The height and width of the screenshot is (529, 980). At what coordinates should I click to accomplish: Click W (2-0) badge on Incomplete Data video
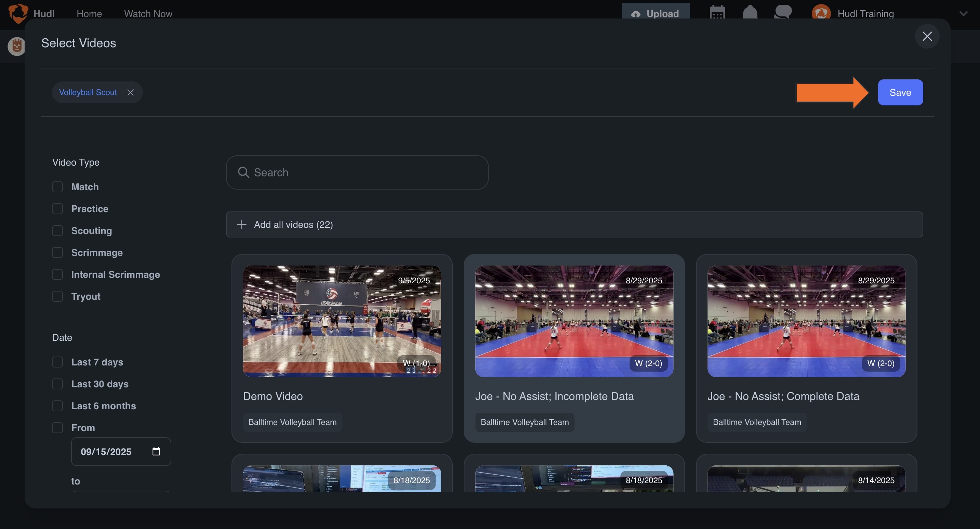(648, 363)
